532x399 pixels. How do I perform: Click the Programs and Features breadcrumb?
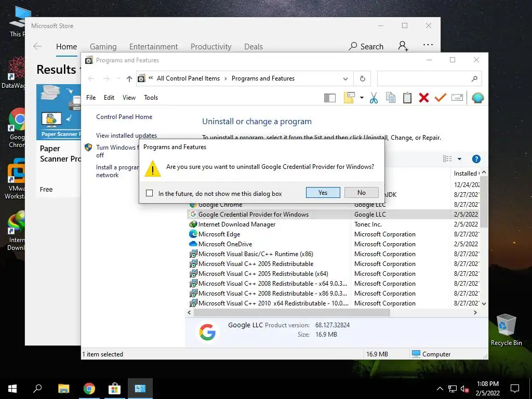(x=263, y=78)
